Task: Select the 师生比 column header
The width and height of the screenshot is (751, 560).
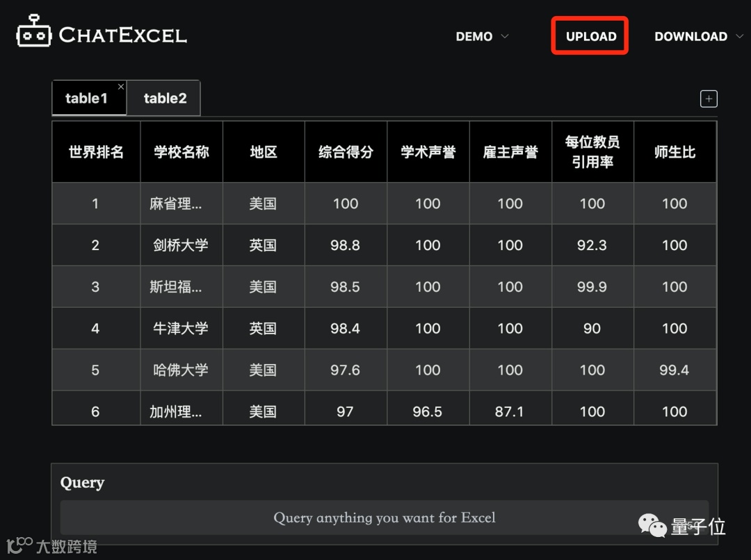Action: [x=675, y=151]
